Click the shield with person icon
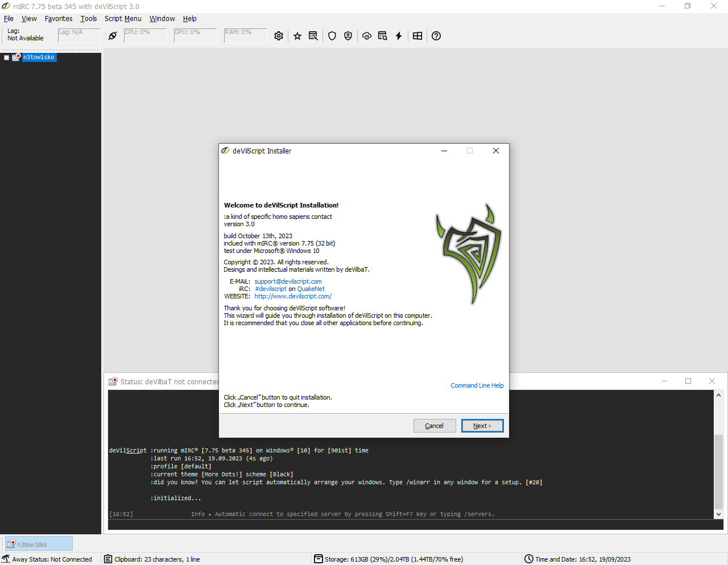Image resolution: width=728 pixels, height=565 pixels. [x=348, y=36]
